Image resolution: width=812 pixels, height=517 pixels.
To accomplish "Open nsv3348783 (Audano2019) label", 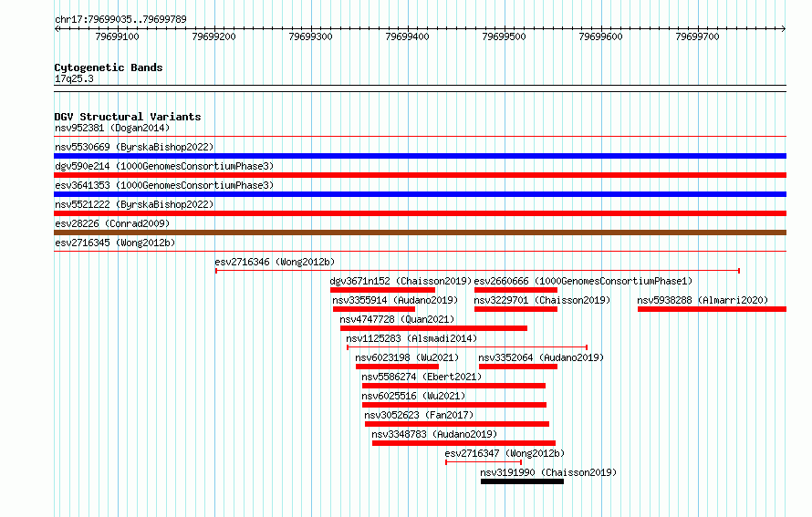I will (x=434, y=434).
